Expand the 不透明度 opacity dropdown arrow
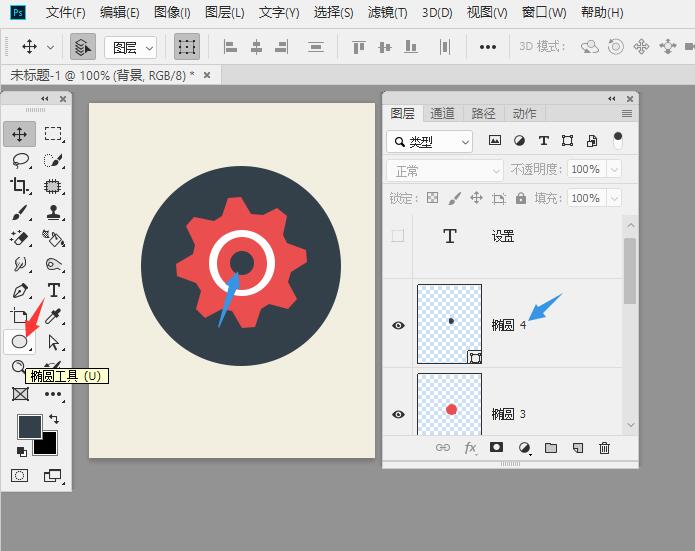The width and height of the screenshot is (695, 551). point(614,170)
